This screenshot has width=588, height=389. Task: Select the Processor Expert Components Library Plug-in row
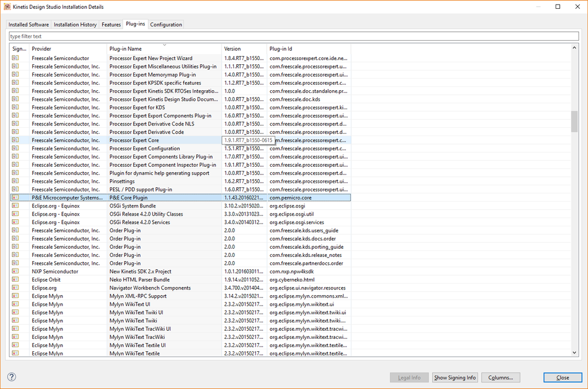click(180, 156)
